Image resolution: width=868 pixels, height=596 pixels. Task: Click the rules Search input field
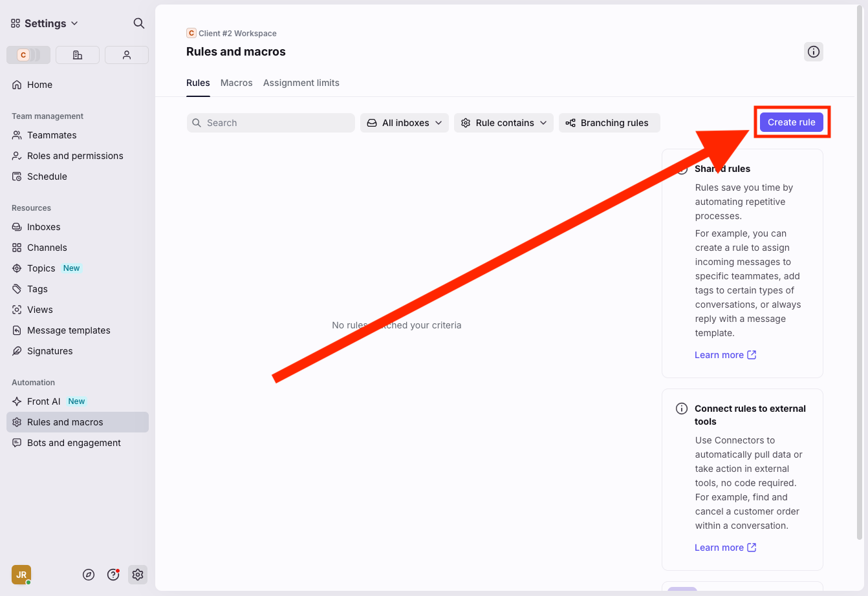270,123
